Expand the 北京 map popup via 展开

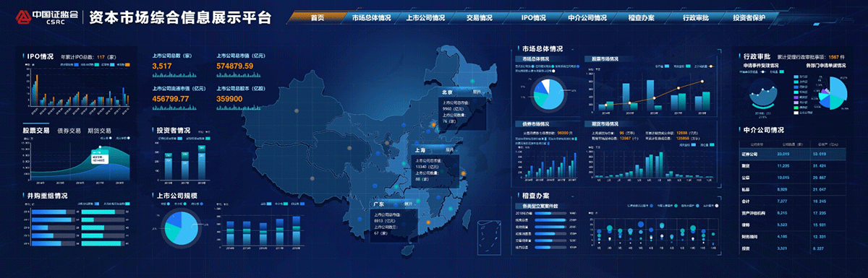477,92
